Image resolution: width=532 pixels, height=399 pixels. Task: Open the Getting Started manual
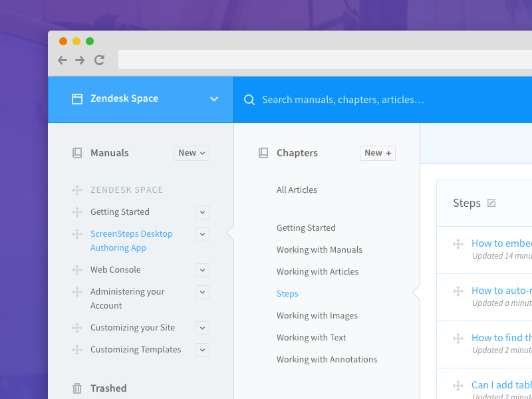coord(120,211)
